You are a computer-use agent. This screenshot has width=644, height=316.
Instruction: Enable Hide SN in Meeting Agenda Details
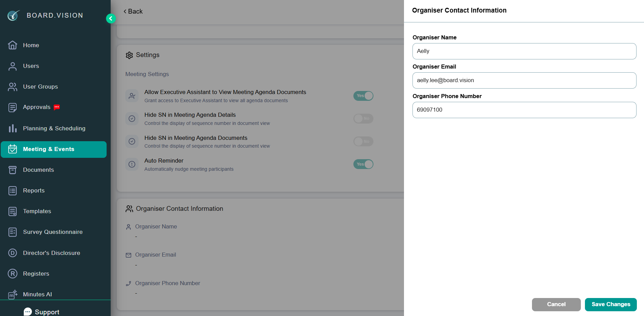pyautogui.click(x=363, y=118)
